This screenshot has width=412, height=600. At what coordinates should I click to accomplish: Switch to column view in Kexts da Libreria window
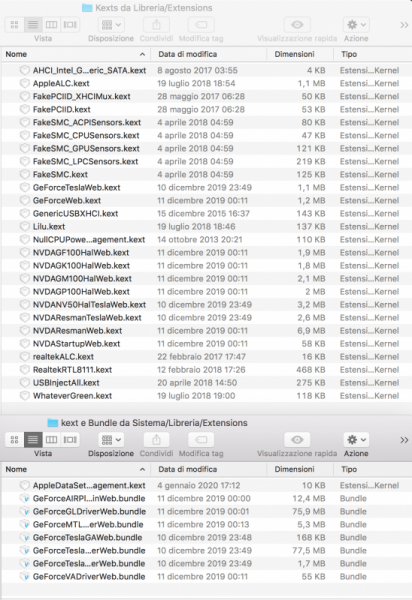click(x=51, y=25)
